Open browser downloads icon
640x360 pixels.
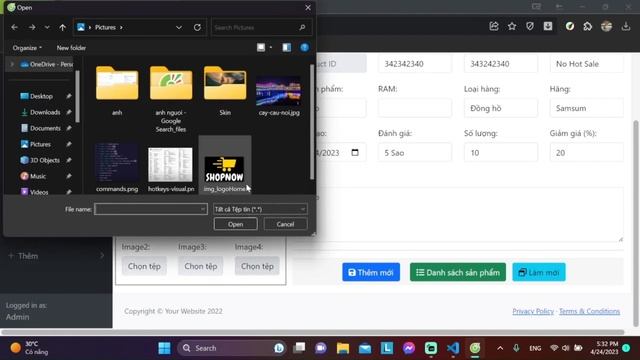click(x=625, y=26)
